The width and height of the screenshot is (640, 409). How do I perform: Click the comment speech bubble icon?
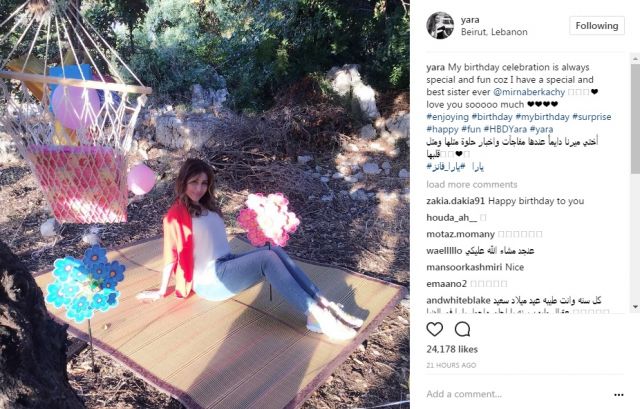point(462,329)
